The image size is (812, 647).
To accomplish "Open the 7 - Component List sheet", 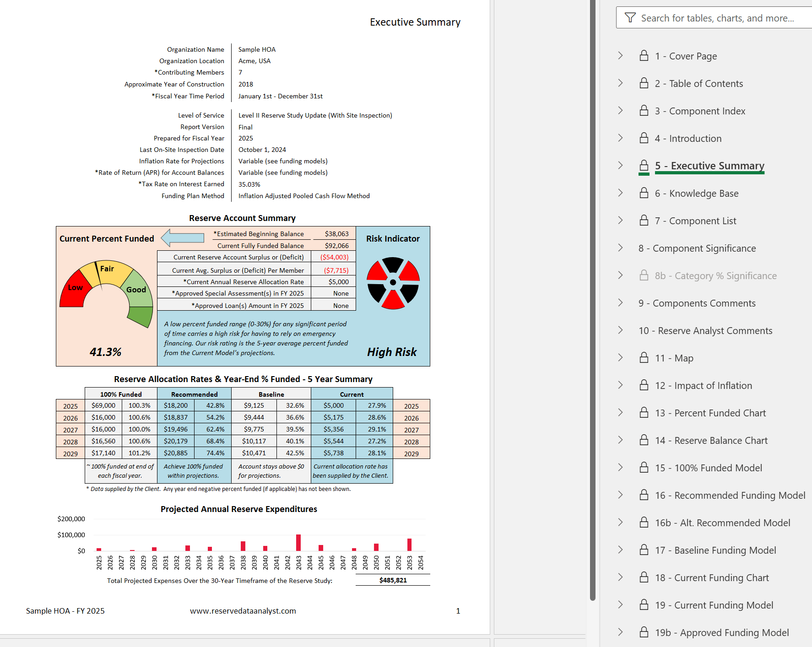I will 702,221.
